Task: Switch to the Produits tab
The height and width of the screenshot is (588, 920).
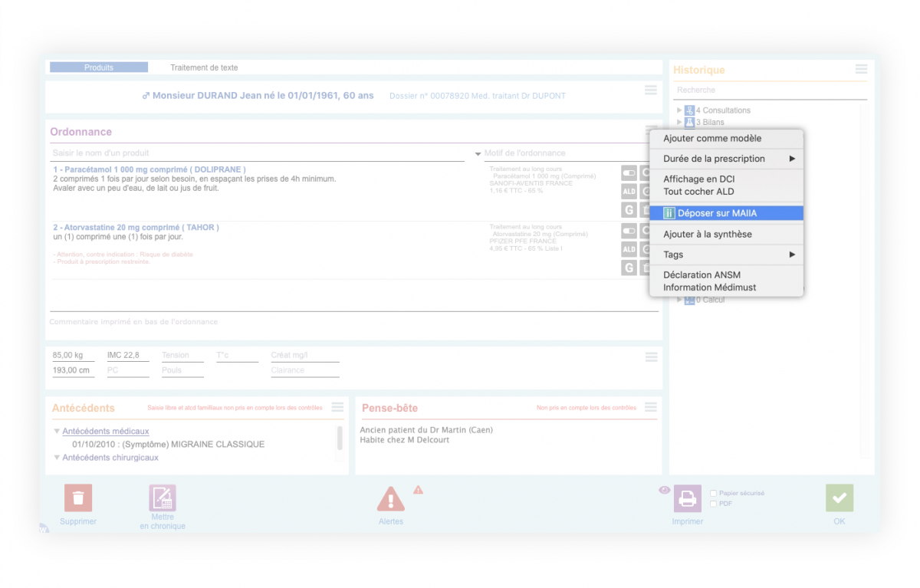Action: pos(99,67)
